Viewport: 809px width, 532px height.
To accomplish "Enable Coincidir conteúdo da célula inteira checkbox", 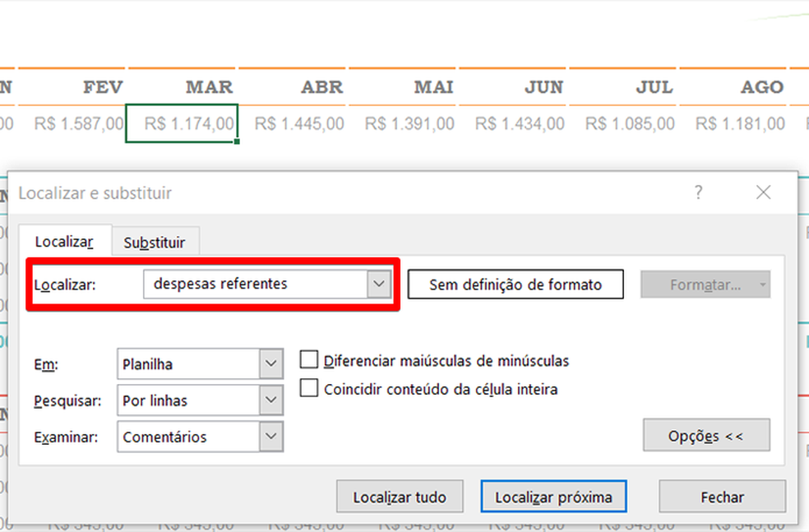I will click(x=309, y=388).
